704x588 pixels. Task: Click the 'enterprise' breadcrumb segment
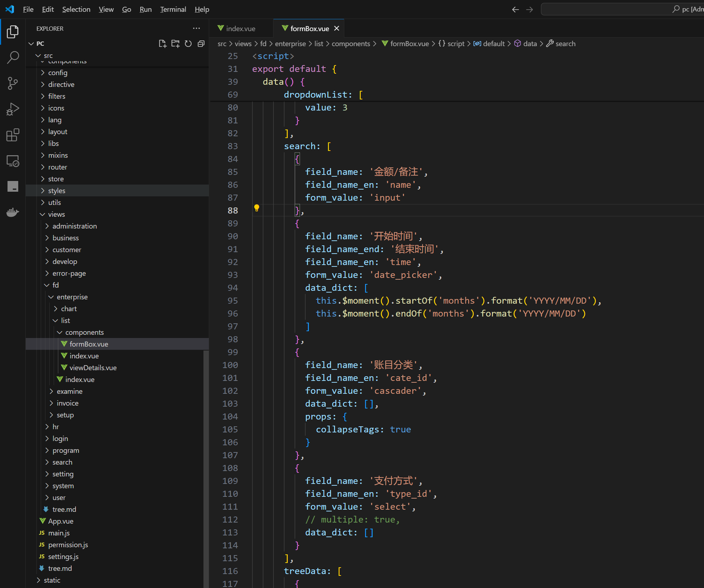290,44
